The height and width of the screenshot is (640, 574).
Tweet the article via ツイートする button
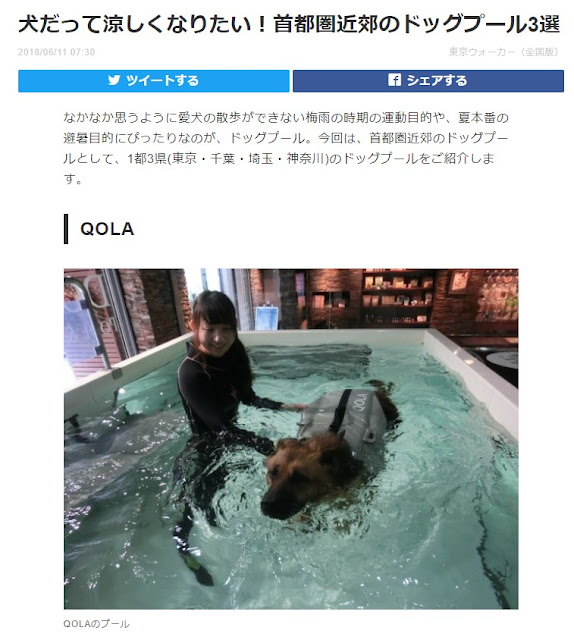tap(154, 81)
